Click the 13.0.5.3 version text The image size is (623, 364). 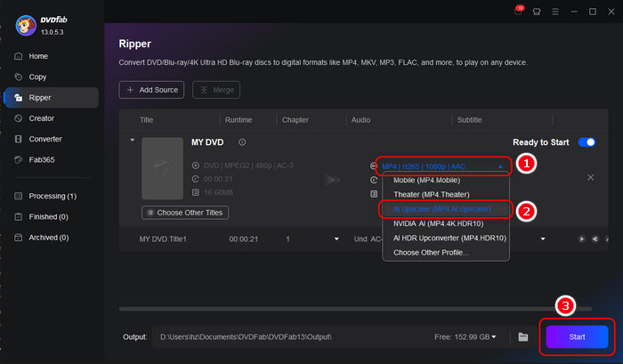[52, 32]
